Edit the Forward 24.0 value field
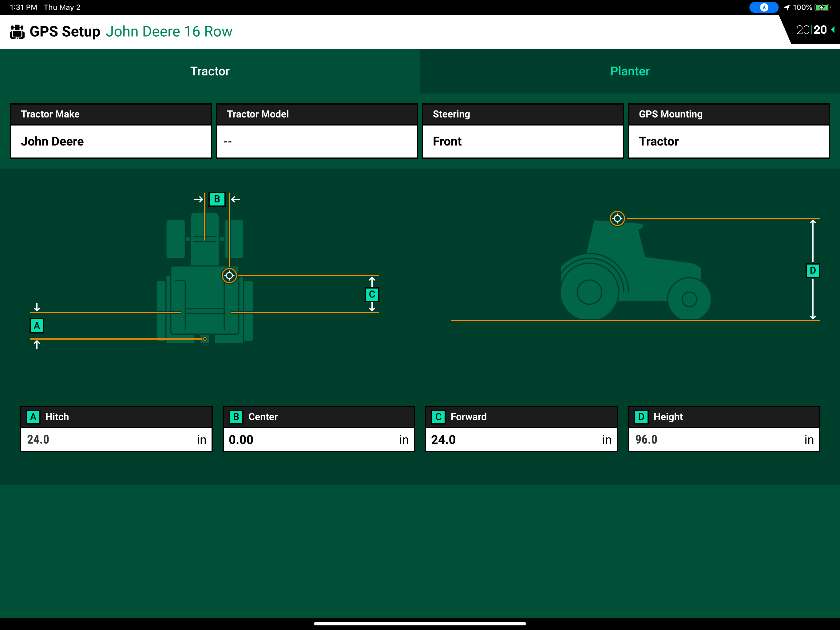Viewport: 840px width, 630px height. coord(521,440)
